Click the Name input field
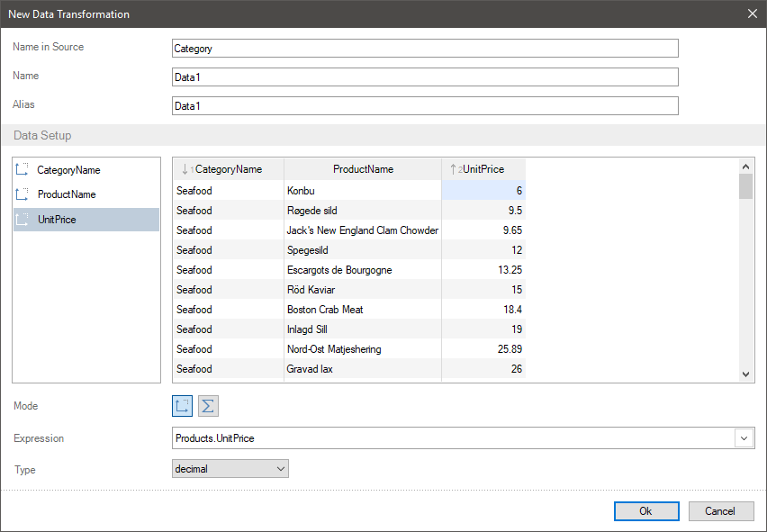Screen dimensions: 767x532 [425, 77]
